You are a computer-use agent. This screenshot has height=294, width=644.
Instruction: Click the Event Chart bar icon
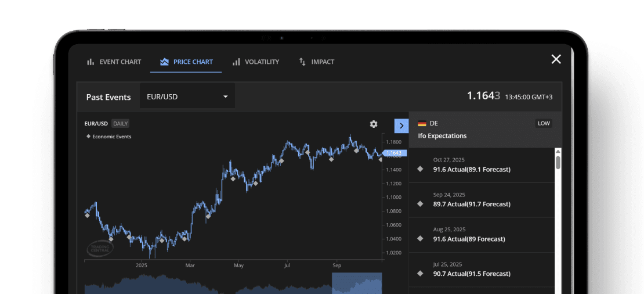pyautogui.click(x=91, y=62)
